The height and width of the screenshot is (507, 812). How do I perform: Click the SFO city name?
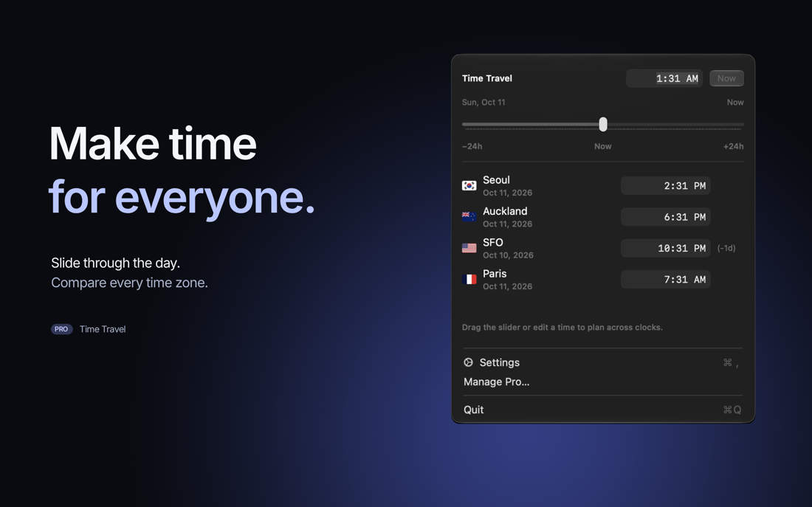493,242
